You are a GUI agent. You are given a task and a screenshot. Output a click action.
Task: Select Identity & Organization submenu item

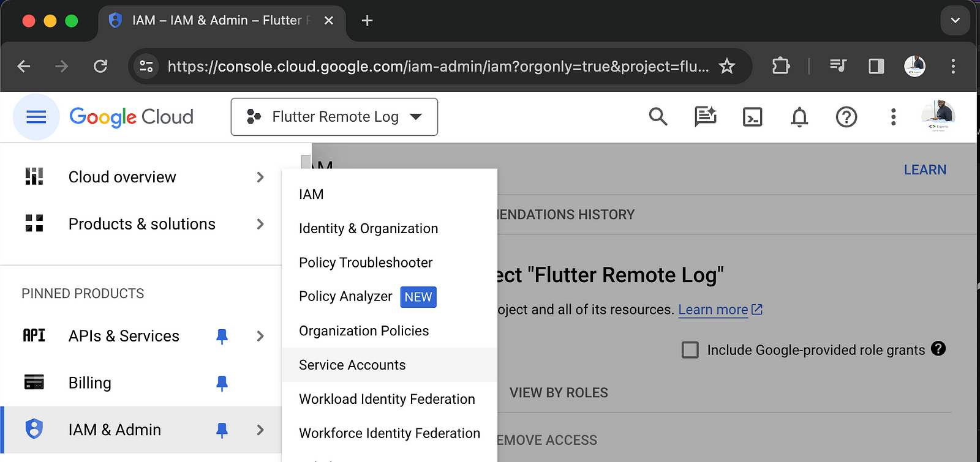click(389, 229)
